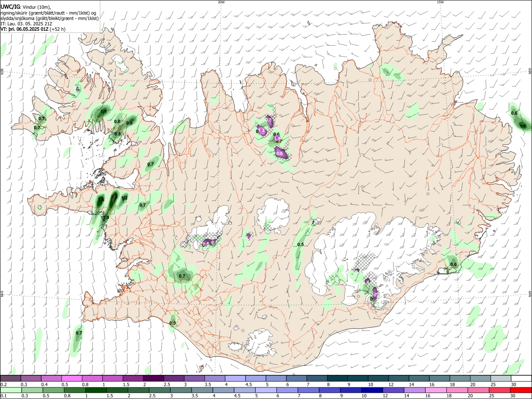The width and height of the screenshot is (532, 399).
Task: Click the 0.2 label in the upper legend row
Action: pos(4,384)
